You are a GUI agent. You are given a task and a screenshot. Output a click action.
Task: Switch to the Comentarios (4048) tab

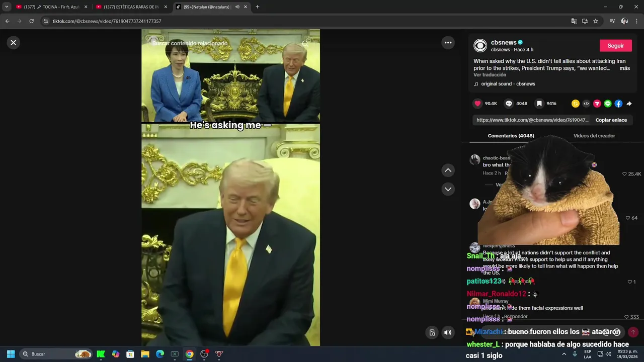(x=511, y=136)
